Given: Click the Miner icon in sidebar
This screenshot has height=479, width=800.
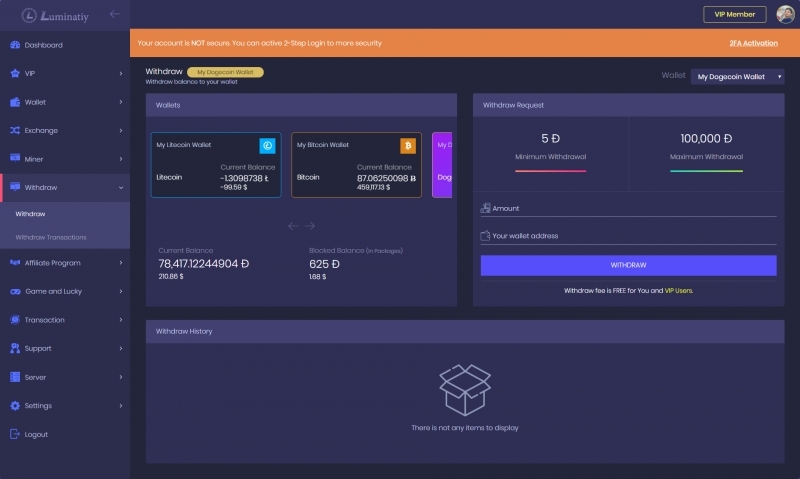Looking at the screenshot, I should [x=15, y=158].
